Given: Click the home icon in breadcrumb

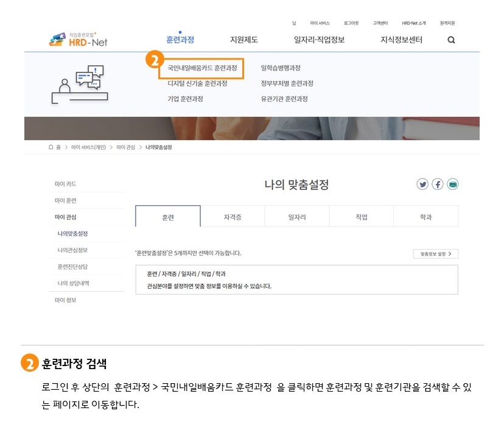Looking at the screenshot, I should pos(51,147).
